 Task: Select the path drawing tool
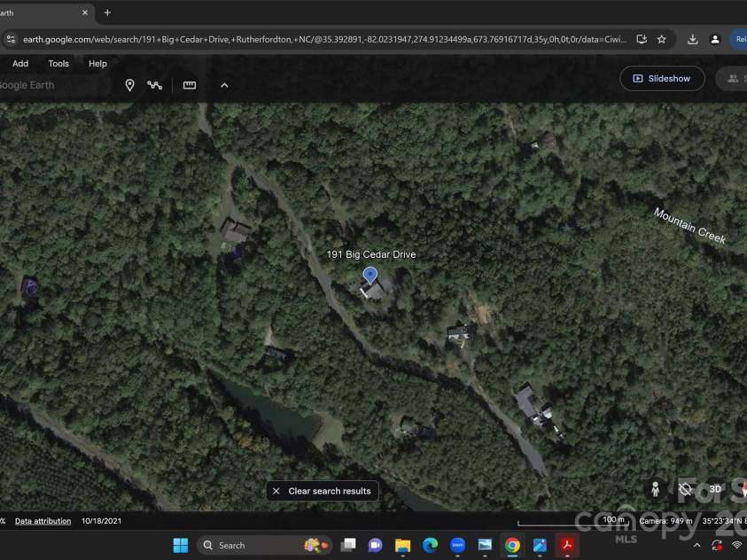click(155, 85)
